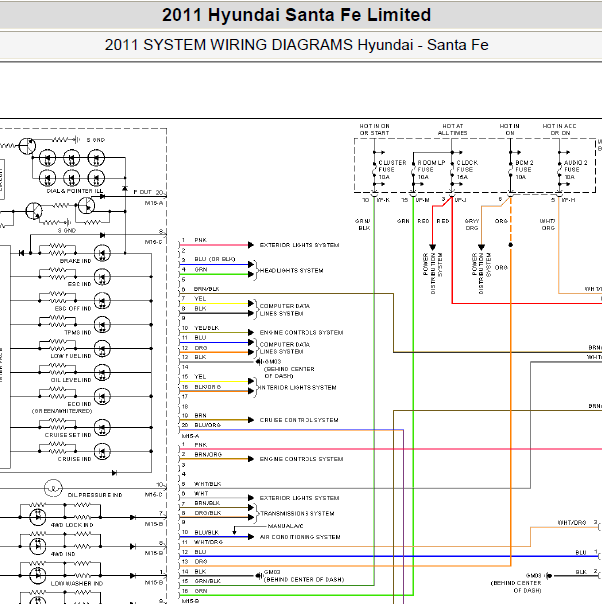Click the 'HOT AT ALL TIMES' header
This screenshot has height=604, width=602.
coord(453,129)
